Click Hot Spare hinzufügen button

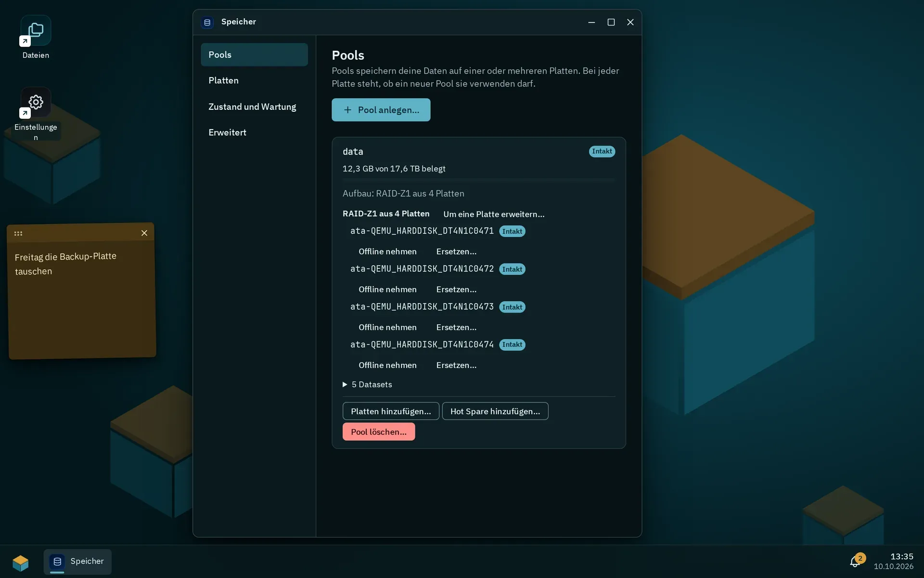tap(495, 411)
